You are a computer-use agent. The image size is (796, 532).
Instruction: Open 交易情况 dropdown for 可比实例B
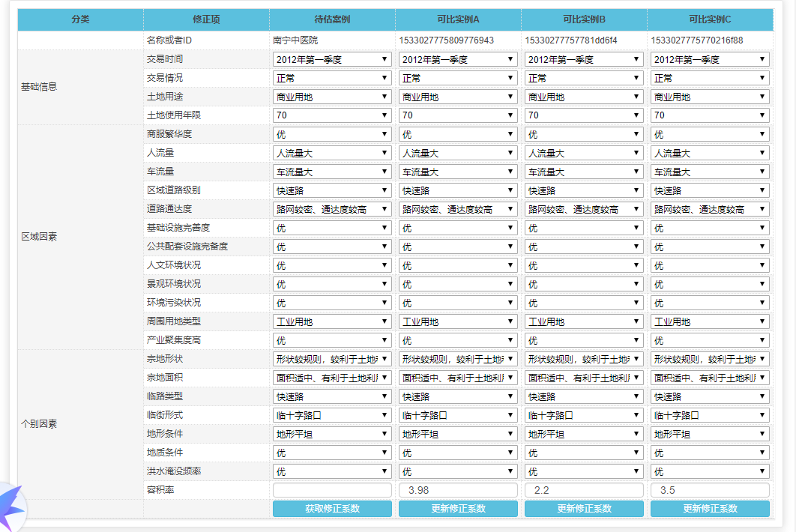click(x=584, y=78)
